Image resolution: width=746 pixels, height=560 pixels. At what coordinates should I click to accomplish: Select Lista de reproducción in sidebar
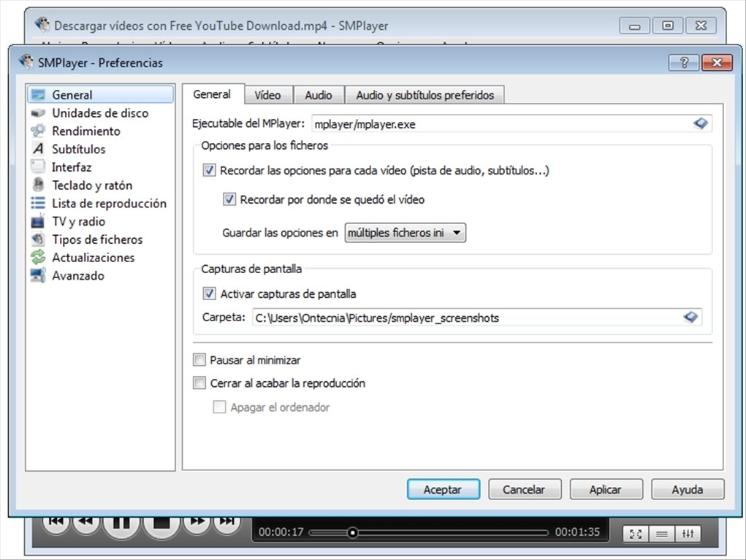click(x=100, y=203)
